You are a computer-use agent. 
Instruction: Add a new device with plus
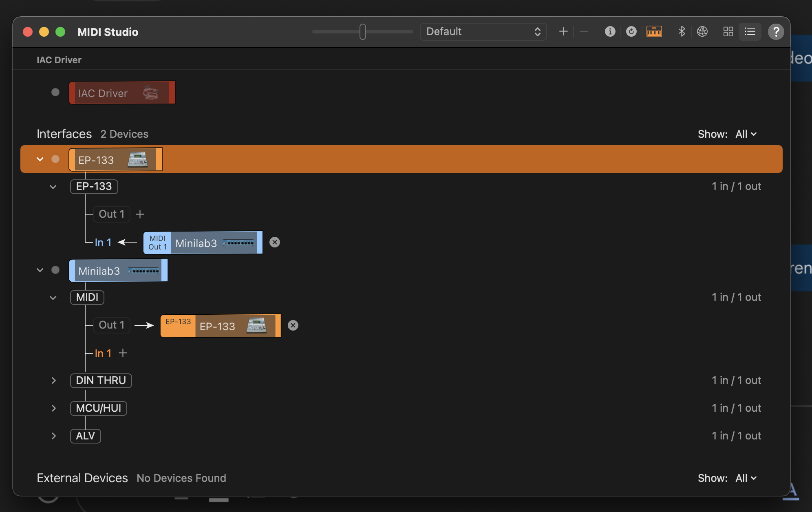tap(563, 31)
